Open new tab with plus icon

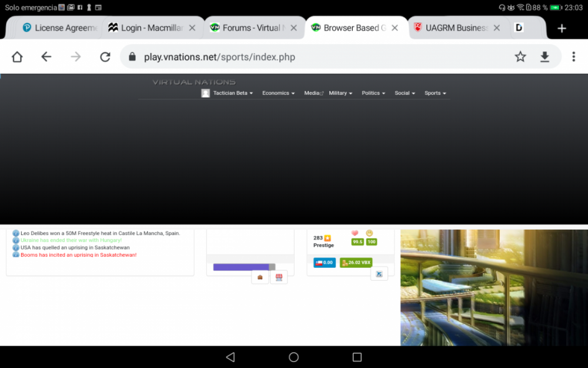[562, 28]
